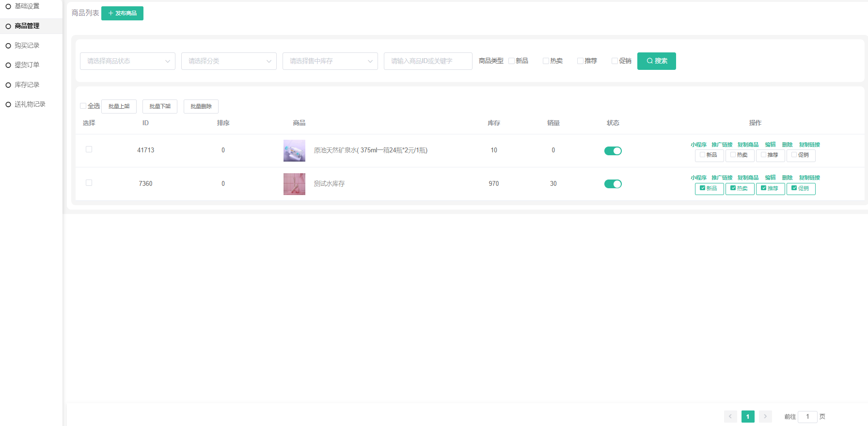Navigate to 提货订单 in the sidebar
This screenshot has height=426, width=868.
point(27,65)
